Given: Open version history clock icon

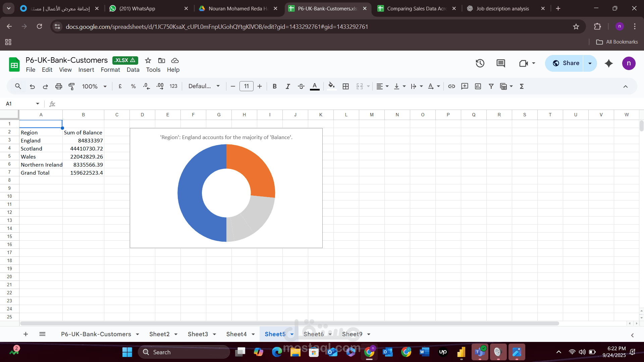Looking at the screenshot, I should click(480, 63).
